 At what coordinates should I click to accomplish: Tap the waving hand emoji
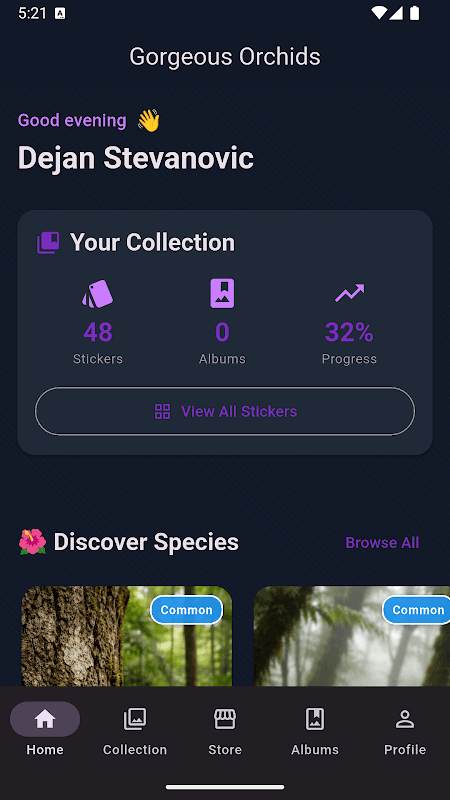148,121
